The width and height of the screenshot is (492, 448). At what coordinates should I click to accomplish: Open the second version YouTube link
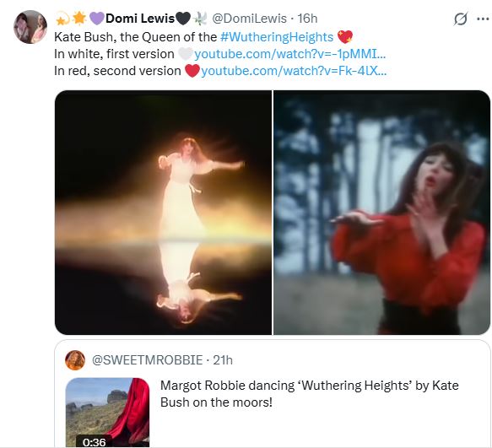click(x=294, y=71)
